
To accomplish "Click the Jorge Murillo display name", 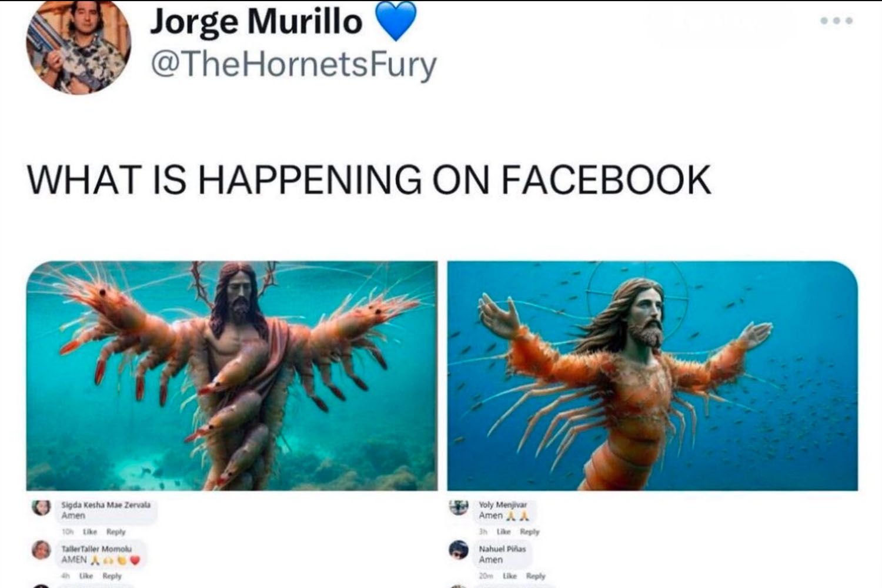I will point(256,21).
